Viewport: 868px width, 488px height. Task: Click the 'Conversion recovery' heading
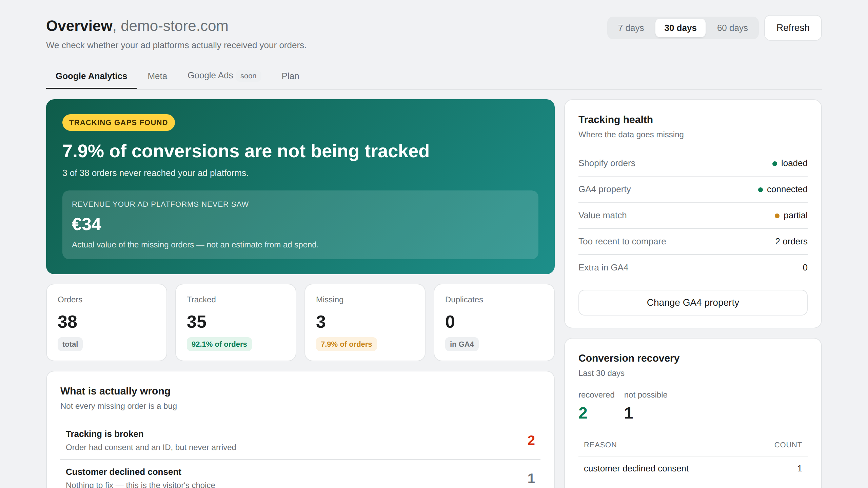click(x=629, y=358)
